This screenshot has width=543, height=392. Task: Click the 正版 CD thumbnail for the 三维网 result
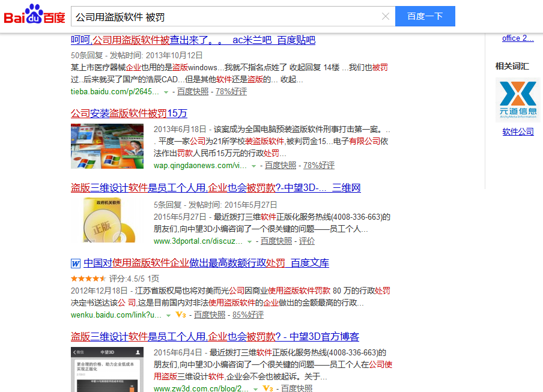click(107, 220)
